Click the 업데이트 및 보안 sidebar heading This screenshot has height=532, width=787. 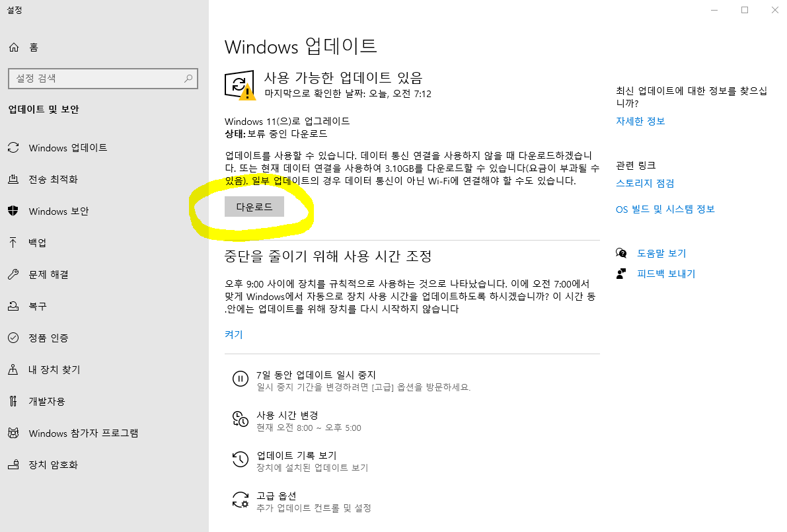(x=44, y=110)
